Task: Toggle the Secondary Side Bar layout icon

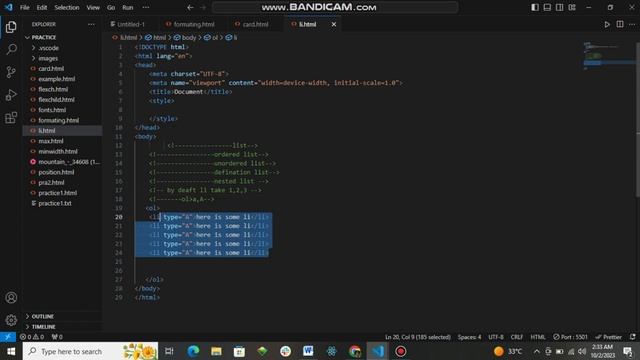Action: click(x=560, y=7)
